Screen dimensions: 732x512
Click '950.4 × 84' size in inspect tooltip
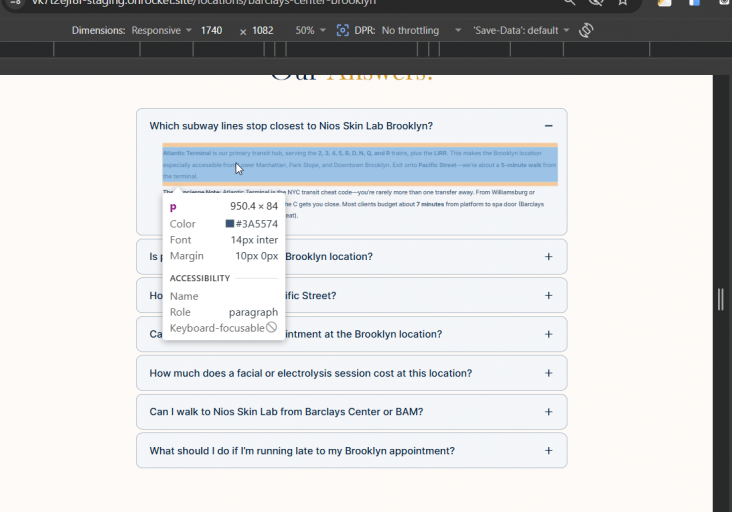click(254, 206)
